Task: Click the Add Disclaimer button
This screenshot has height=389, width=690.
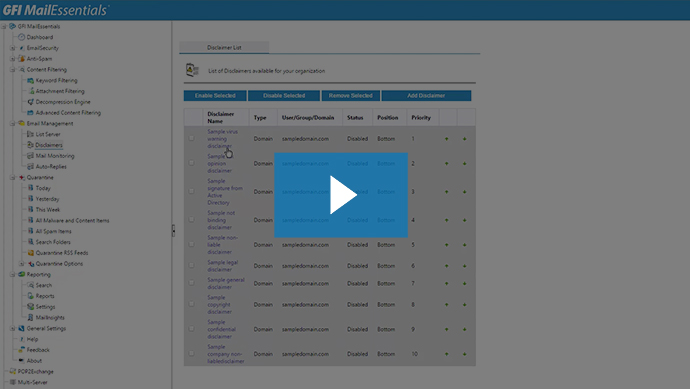Action: 426,95
